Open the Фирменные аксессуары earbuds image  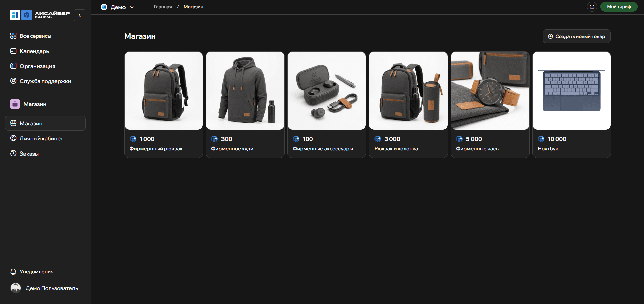pos(327,90)
